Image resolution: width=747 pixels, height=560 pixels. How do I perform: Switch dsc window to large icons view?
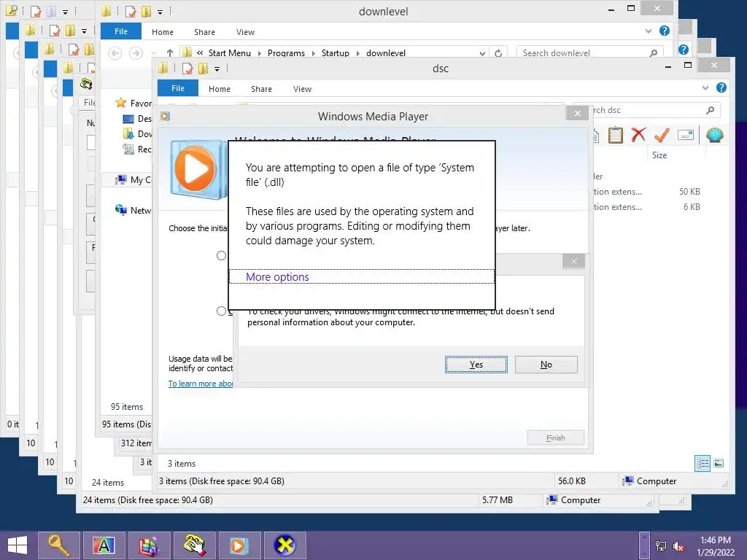pyautogui.click(x=719, y=463)
